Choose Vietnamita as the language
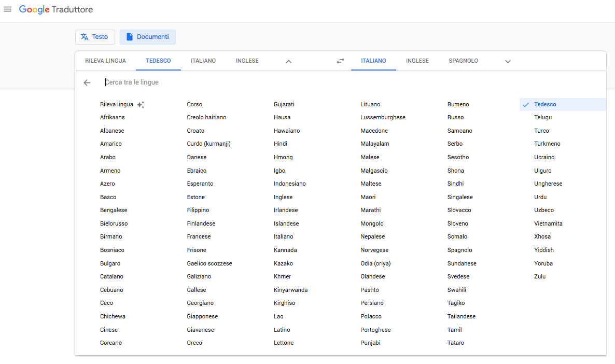The image size is (615, 364). tap(548, 223)
